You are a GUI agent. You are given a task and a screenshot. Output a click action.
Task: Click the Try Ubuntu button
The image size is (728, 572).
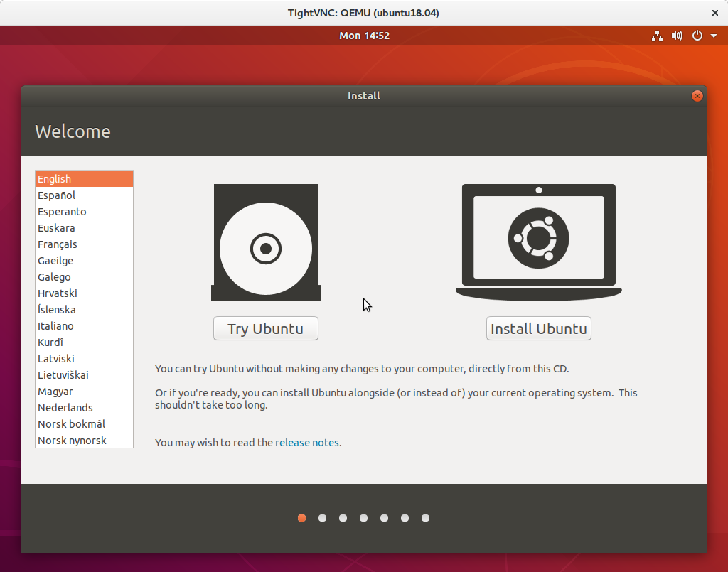(266, 328)
